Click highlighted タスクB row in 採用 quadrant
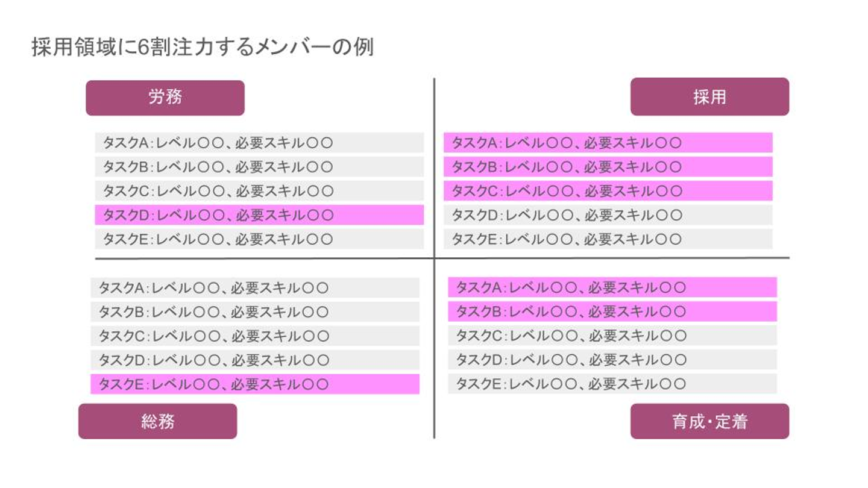The height and width of the screenshot is (488, 868). pos(608,167)
